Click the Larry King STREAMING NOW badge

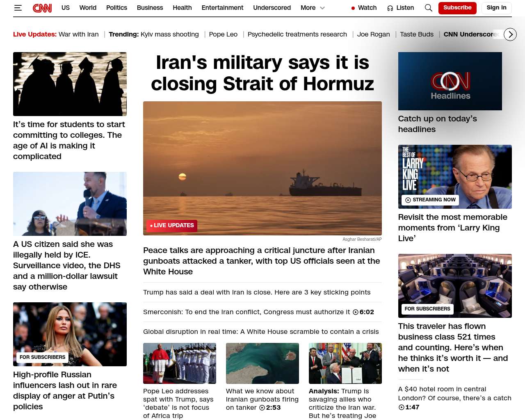coord(430,200)
